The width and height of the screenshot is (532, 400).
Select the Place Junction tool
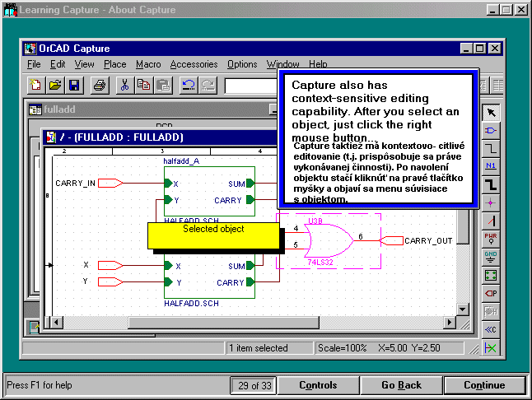click(x=492, y=202)
